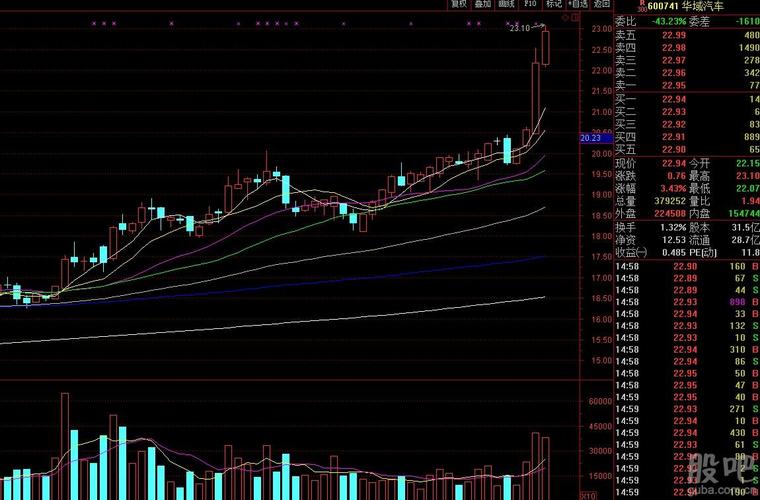Image resolution: width=760 pixels, height=500 pixels.
Task: Click the 23.10 high price annotation
Action: click(x=520, y=29)
